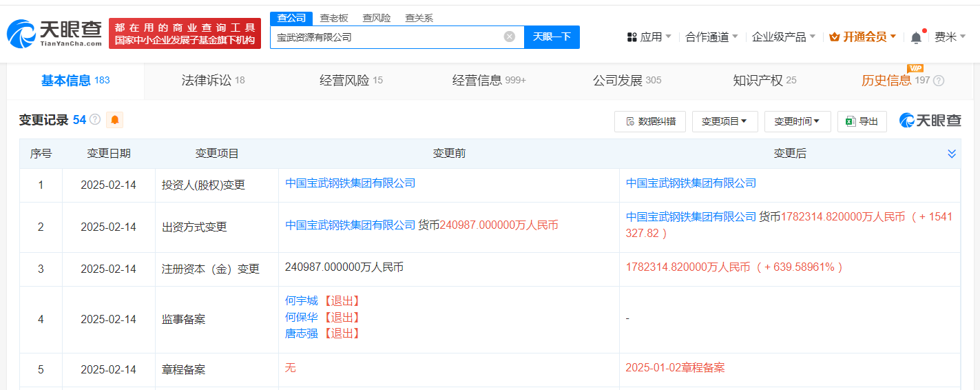The height and width of the screenshot is (390, 980).
Task: Clear the search box with the X icon
Action: click(509, 37)
